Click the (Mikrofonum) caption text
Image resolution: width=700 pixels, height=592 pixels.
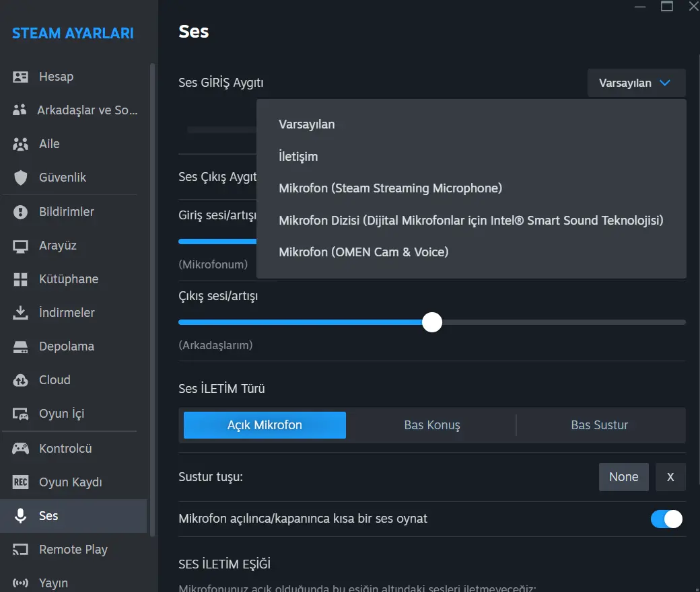point(213,264)
